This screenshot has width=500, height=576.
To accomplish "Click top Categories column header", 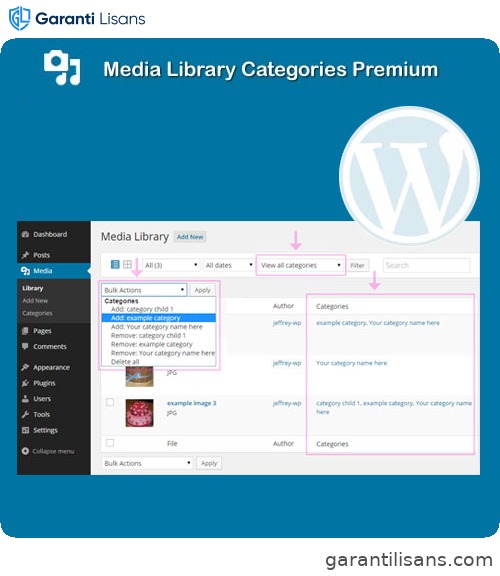I will tap(332, 306).
